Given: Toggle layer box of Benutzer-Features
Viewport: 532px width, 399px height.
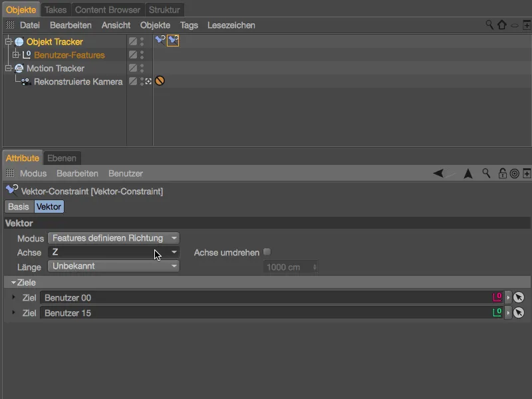Looking at the screenshot, I should (133, 55).
